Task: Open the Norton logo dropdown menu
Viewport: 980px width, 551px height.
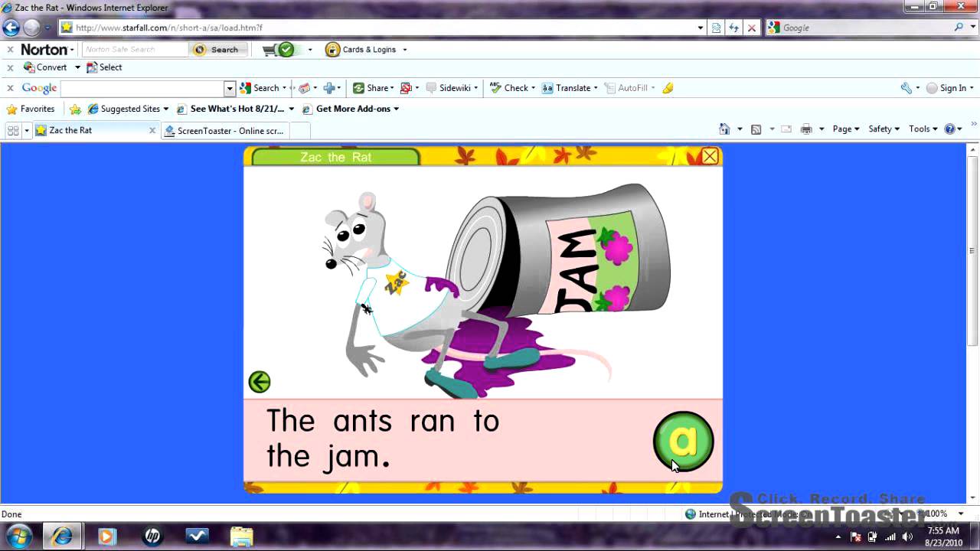Action: (47, 50)
